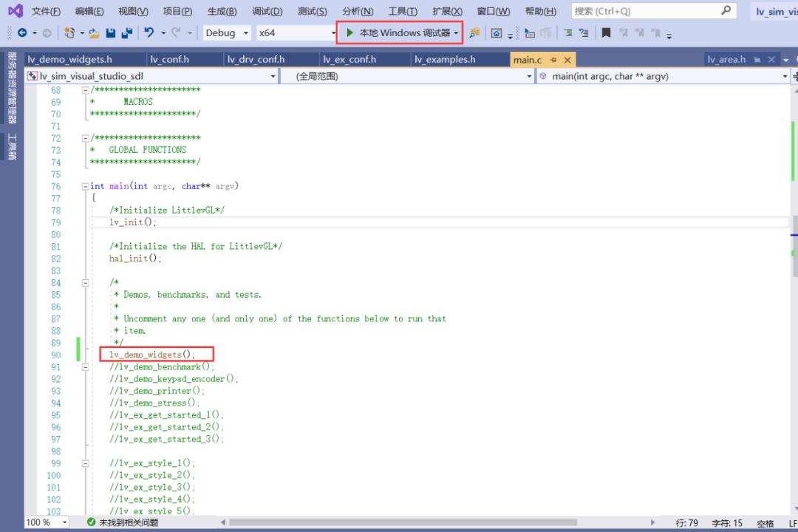Toggle a bookmark with the Bookmark icon
Viewport: 798px width, 532px height.
coord(606,33)
